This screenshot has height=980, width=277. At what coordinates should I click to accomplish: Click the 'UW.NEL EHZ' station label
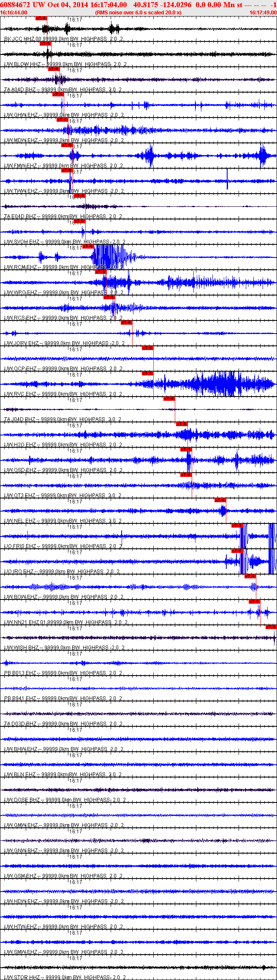tap(20, 521)
